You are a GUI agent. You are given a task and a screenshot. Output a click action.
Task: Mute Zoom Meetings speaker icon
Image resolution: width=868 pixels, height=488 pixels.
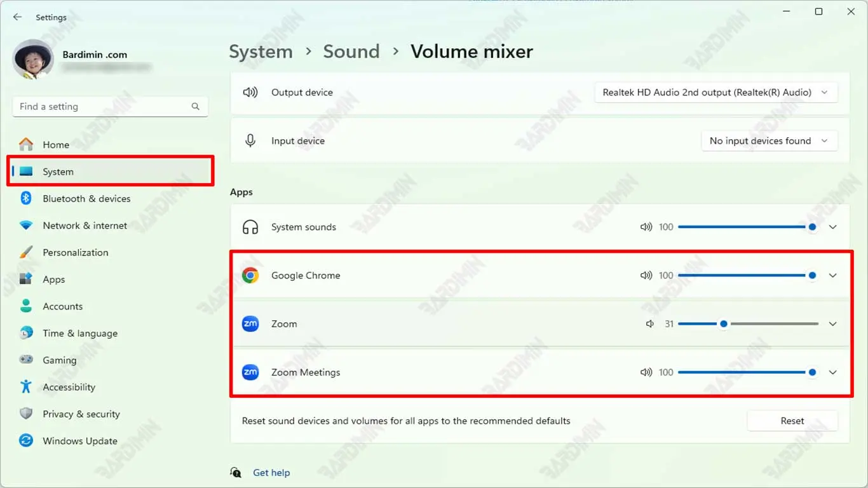pos(646,372)
